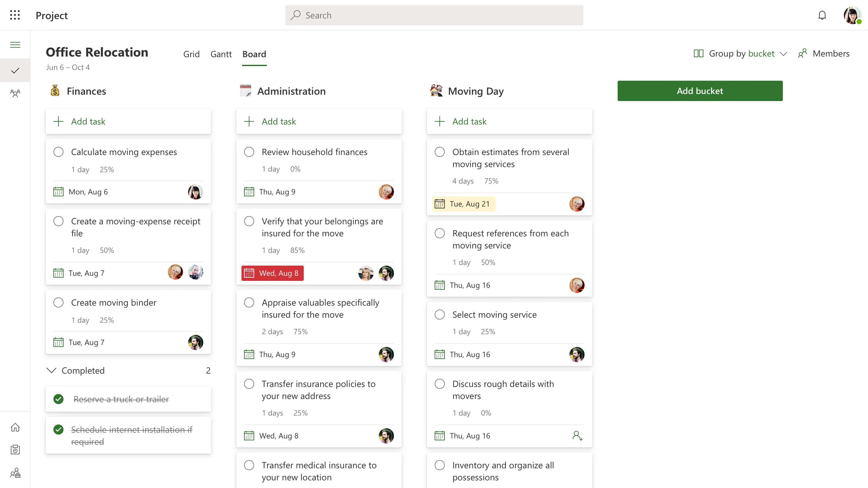This screenshot has height=488, width=868.
Task: Switch to the Gantt view tab
Action: click(x=221, y=54)
